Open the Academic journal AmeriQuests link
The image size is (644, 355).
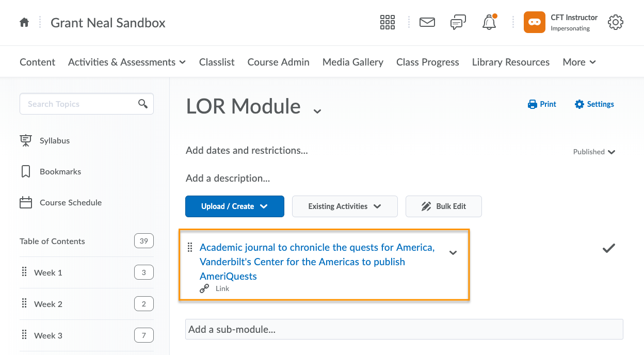(x=316, y=262)
